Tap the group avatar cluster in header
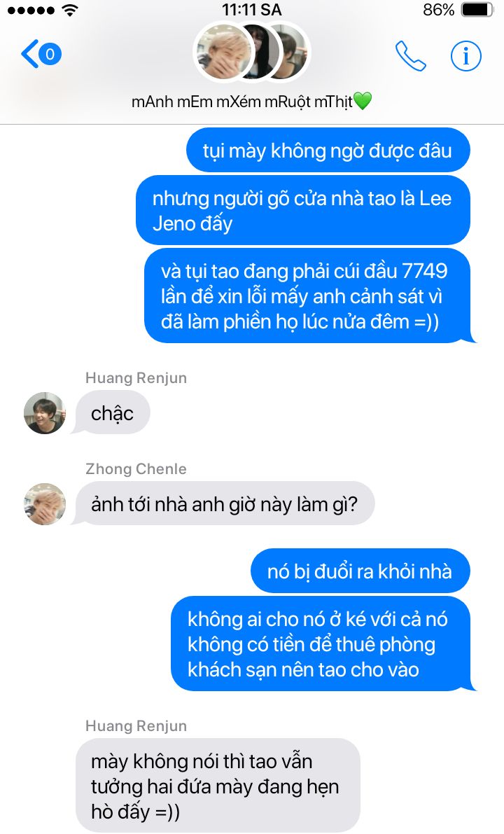Image resolution: width=504 pixels, height=834 pixels. 252,52
